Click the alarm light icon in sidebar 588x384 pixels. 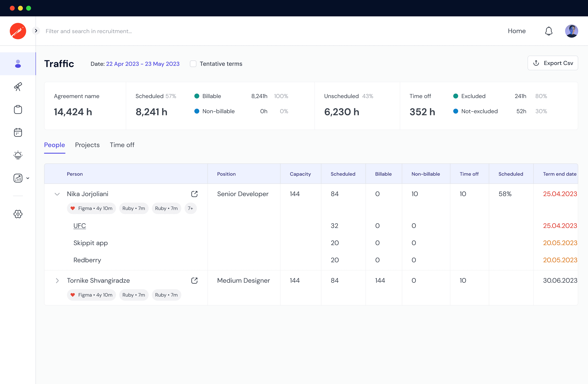pyautogui.click(x=18, y=155)
